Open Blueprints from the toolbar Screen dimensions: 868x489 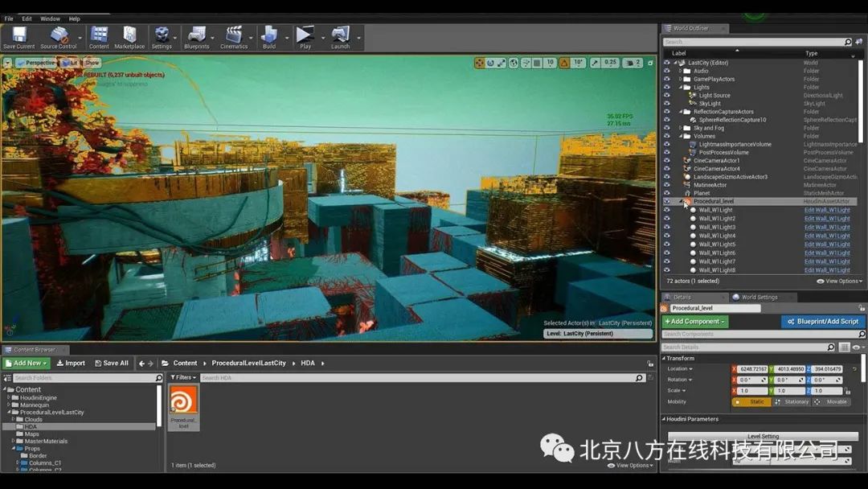(197, 38)
